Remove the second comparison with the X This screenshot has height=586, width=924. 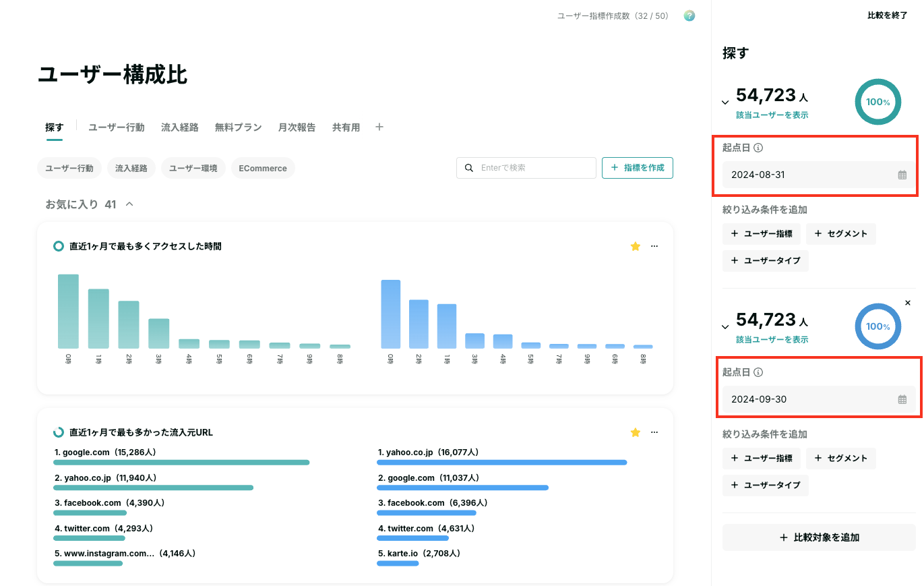pyautogui.click(x=908, y=303)
